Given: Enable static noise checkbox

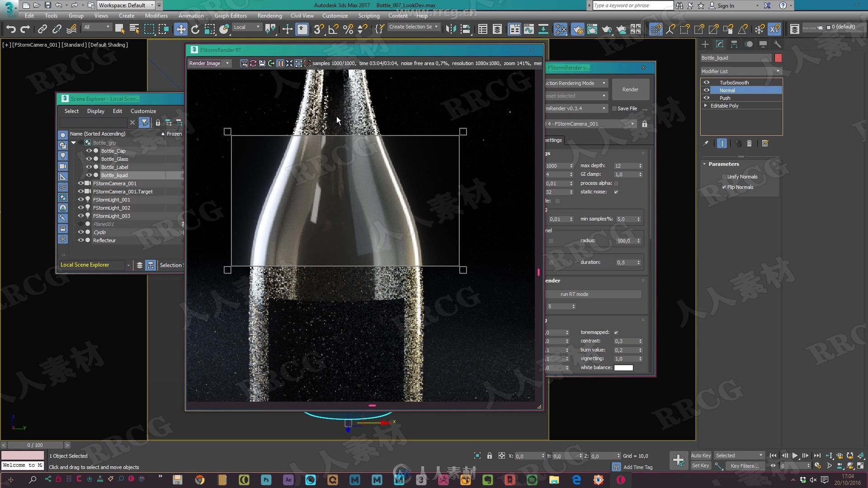Looking at the screenshot, I should 616,192.
